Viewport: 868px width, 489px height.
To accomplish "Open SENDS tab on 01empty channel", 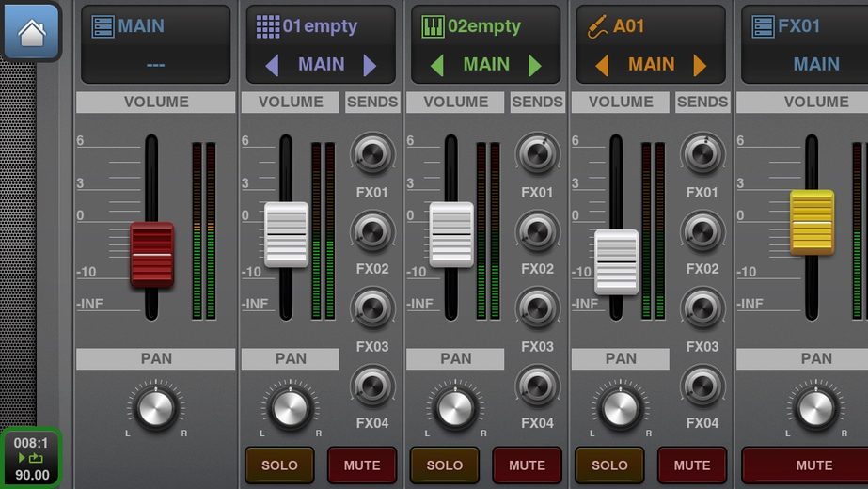I will coord(372,102).
